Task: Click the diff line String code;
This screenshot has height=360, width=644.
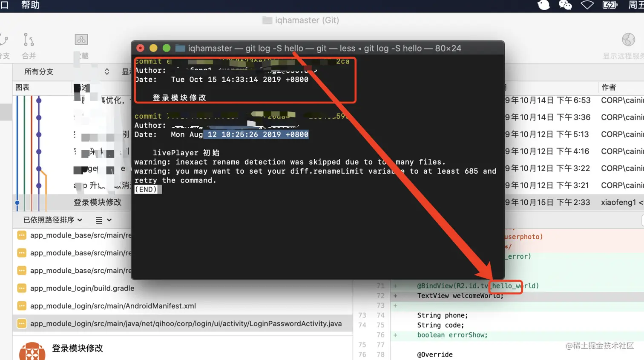Action: (440, 325)
